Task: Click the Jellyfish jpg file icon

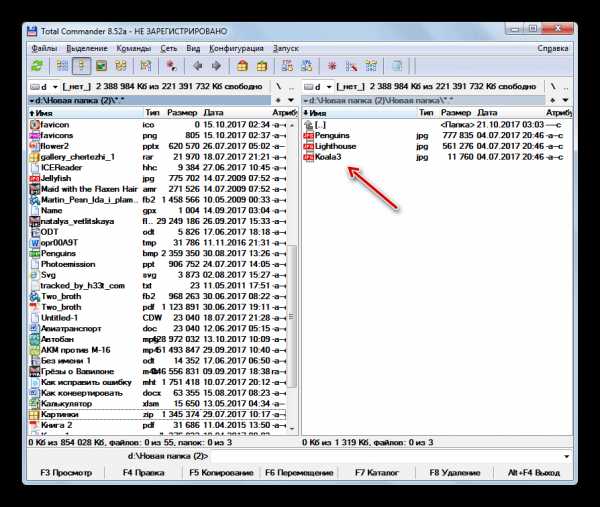Action: [x=35, y=178]
